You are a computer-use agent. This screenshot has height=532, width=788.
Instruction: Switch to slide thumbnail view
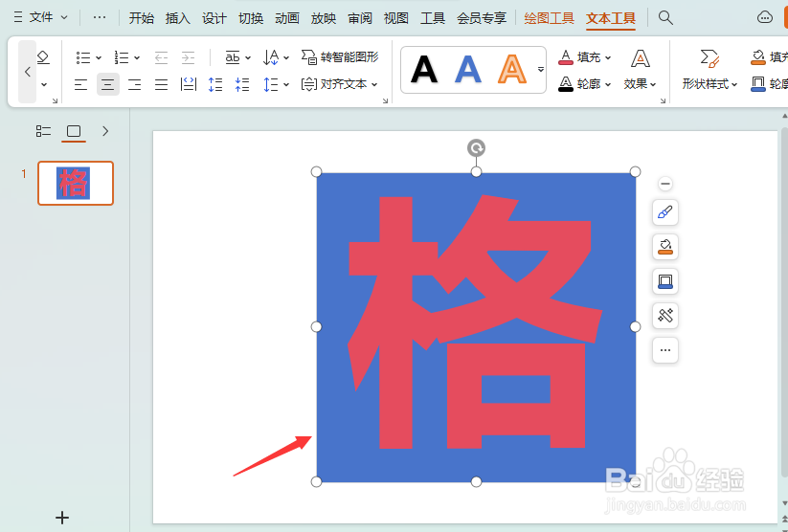(74, 132)
